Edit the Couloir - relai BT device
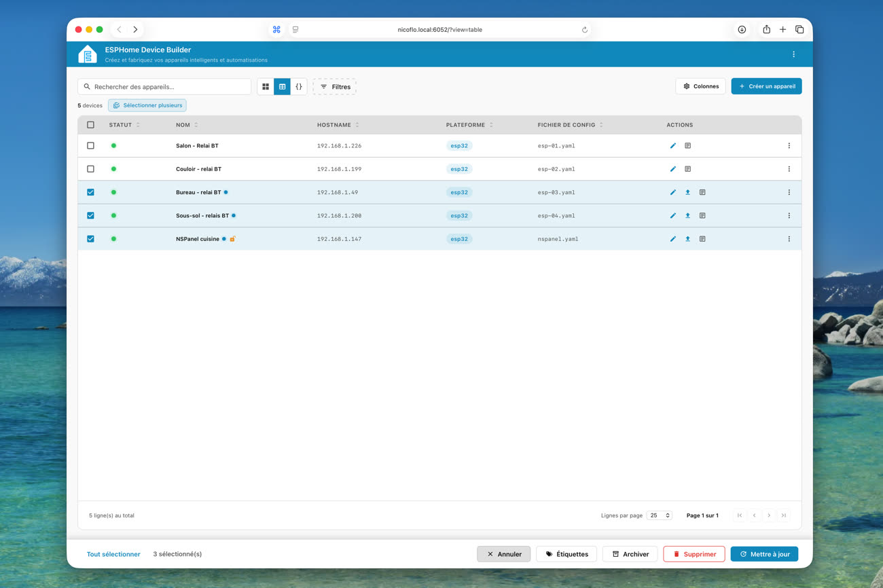This screenshot has height=588, width=883. pos(673,169)
